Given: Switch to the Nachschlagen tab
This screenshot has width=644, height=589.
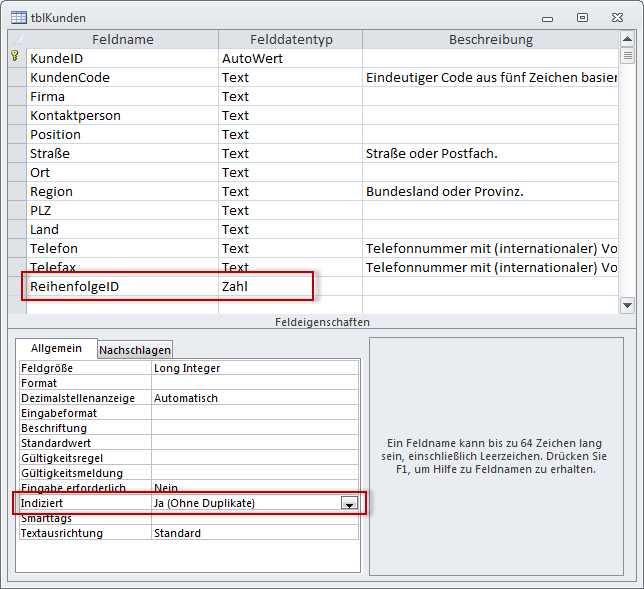Looking at the screenshot, I should pos(135,349).
